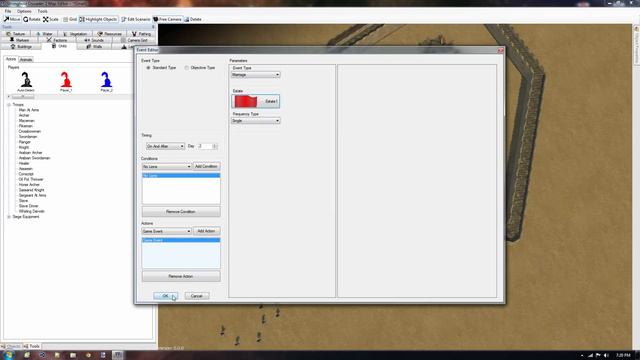Image resolution: width=640 pixels, height=360 pixels.
Task: Open the Pathing tools tab
Action: 141,34
